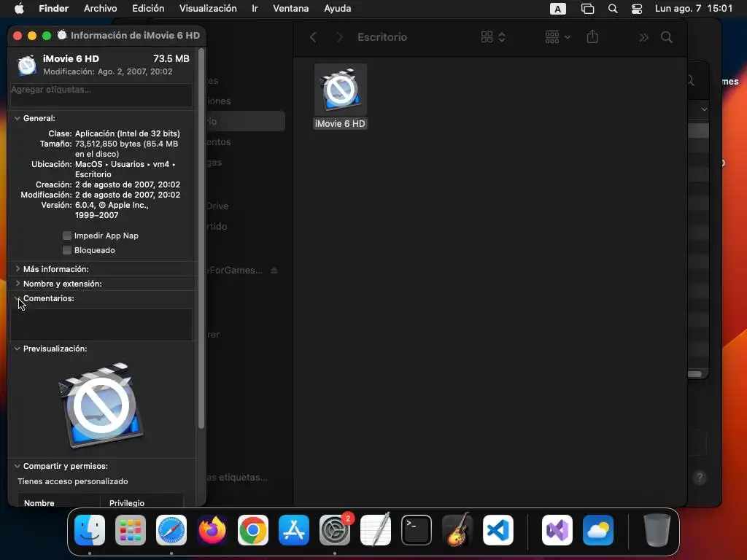Click the info window vertical scrollbar
Image resolution: width=747 pixels, height=560 pixels.
pyautogui.click(x=201, y=238)
